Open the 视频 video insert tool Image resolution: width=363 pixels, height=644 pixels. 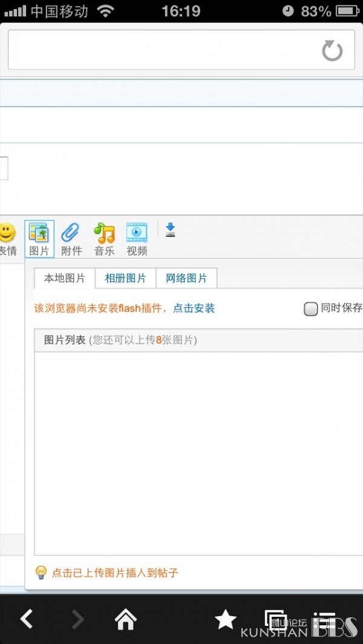pos(137,239)
